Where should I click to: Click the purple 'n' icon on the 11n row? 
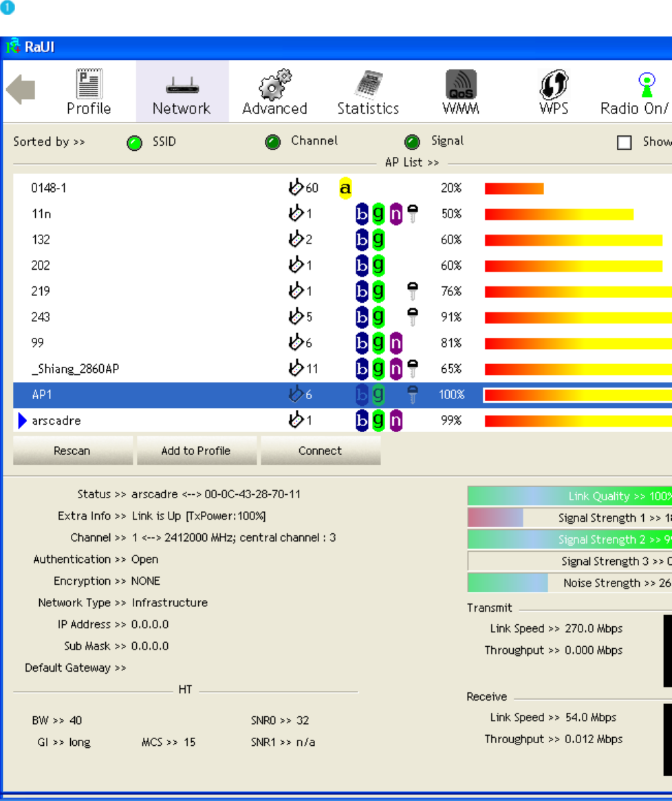[x=395, y=214]
